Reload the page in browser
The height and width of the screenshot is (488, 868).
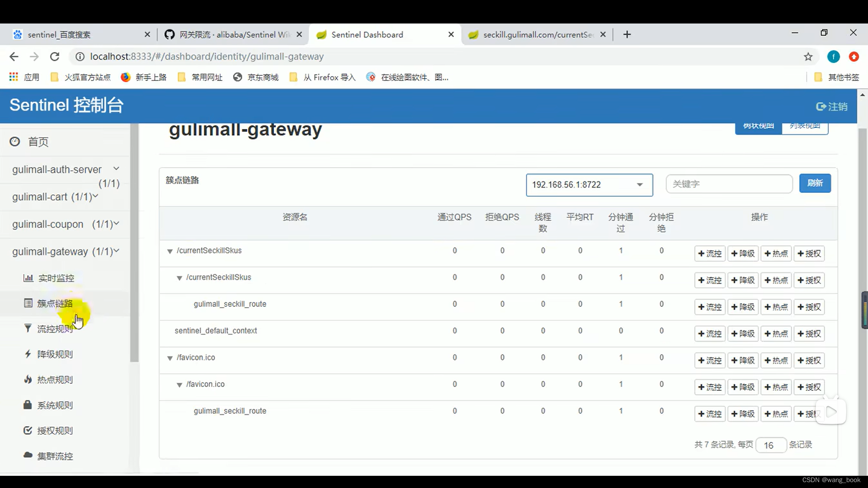point(55,56)
